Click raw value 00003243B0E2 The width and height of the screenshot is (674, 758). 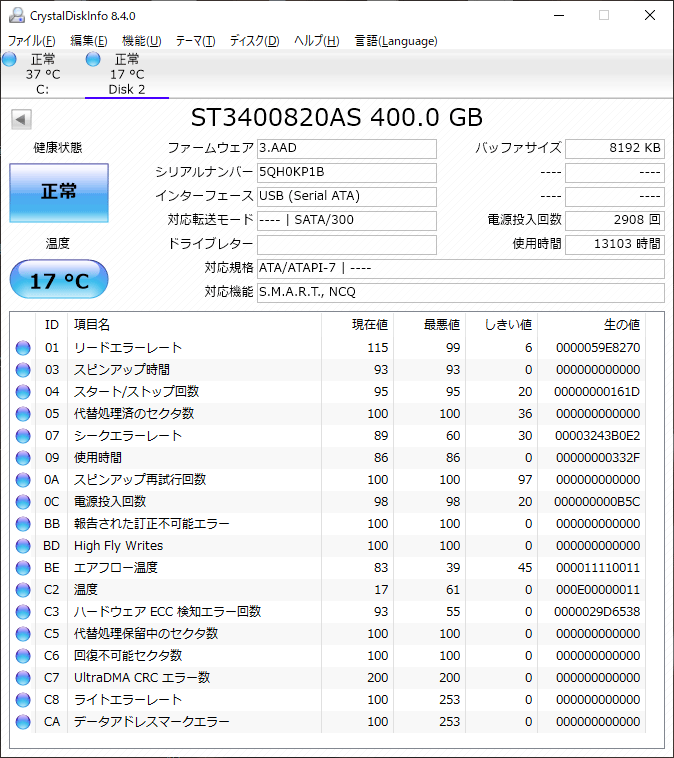(598, 436)
